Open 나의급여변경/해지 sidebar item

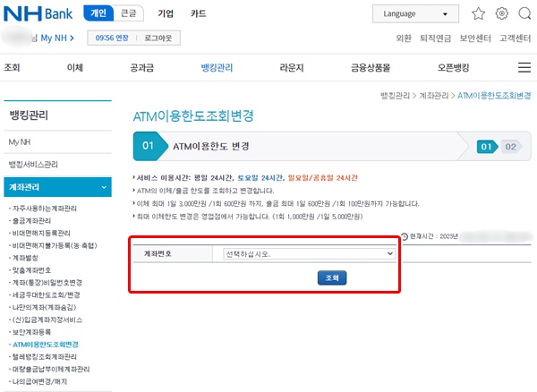pyautogui.click(x=39, y=381)
